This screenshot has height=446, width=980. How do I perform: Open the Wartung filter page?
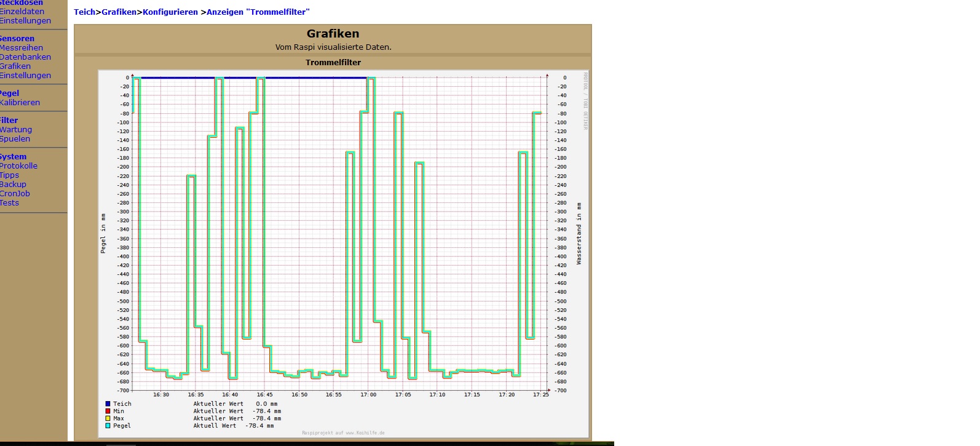pyautogui.click(x=16, y=130)
